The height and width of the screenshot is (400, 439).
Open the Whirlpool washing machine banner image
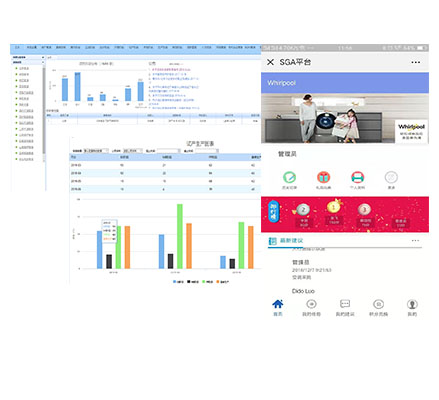coord(345,118)
